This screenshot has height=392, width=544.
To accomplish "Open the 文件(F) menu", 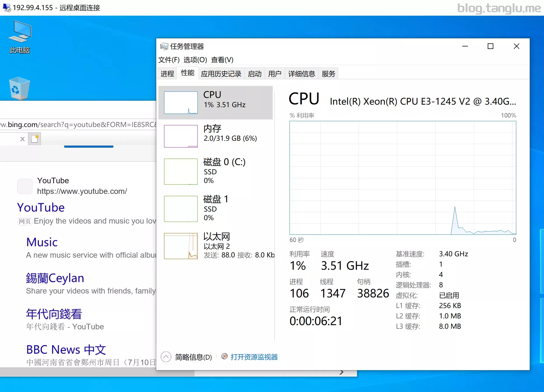I will point(169,60).
